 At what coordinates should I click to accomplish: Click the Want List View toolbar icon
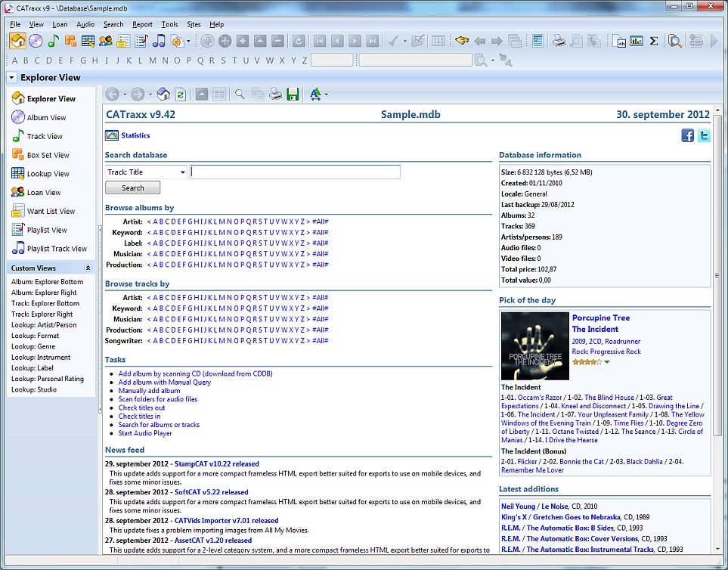123,41
